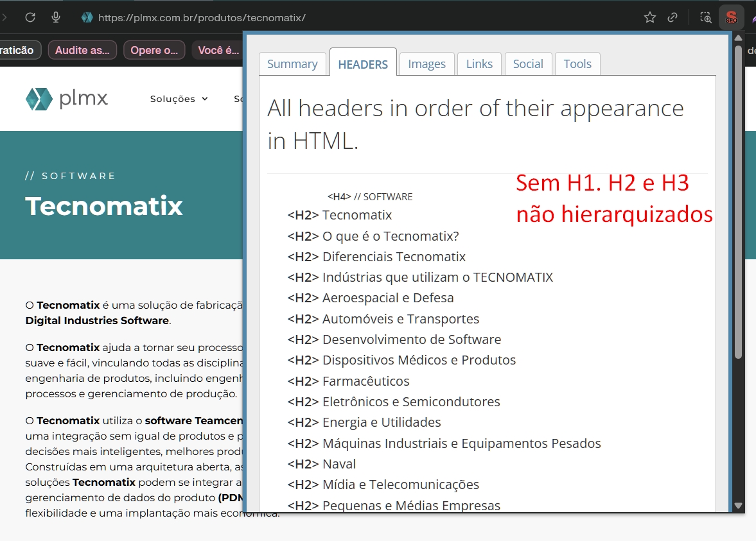756x541 pixels.
Task: Click '// SOFTWARE' label on website banner
Action: pos(71,176)
